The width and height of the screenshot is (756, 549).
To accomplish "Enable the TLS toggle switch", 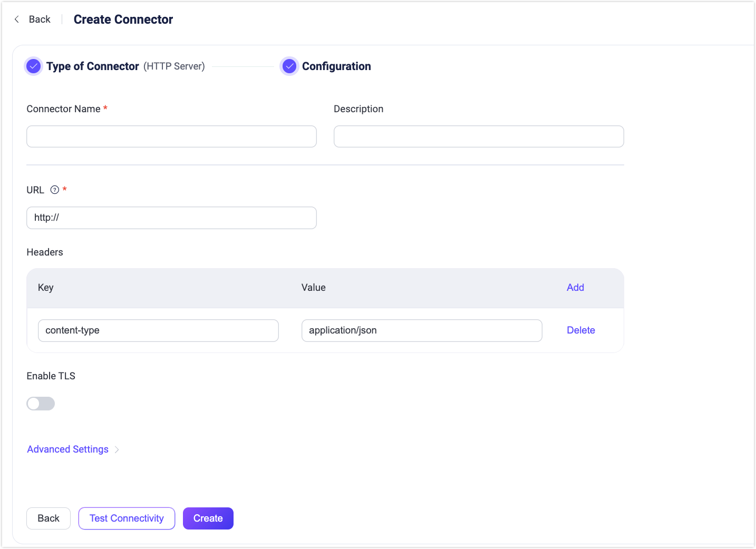I will [41, 403].
